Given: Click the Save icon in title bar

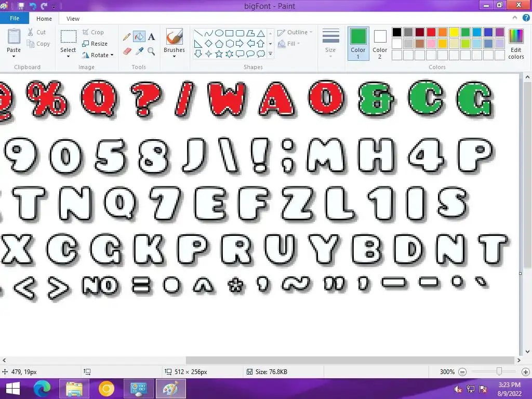Looking at the screenshot, I should [21, 6].
